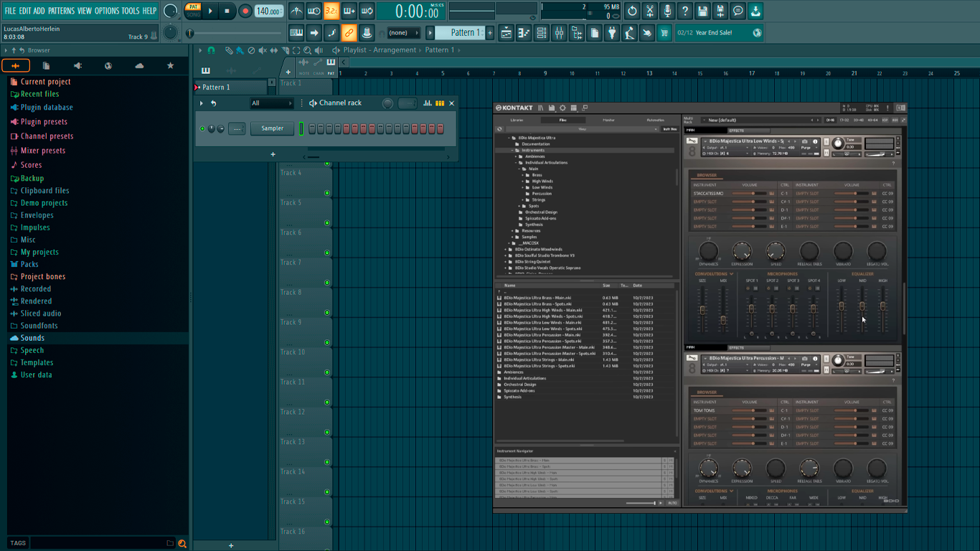Open the Low Winds Purge dropdown

coord(808,148)
